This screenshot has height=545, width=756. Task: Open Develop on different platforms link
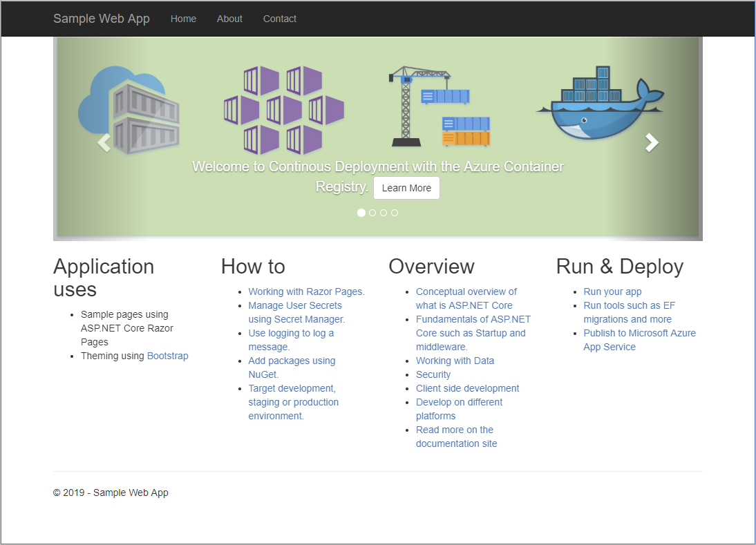(459, 409)
